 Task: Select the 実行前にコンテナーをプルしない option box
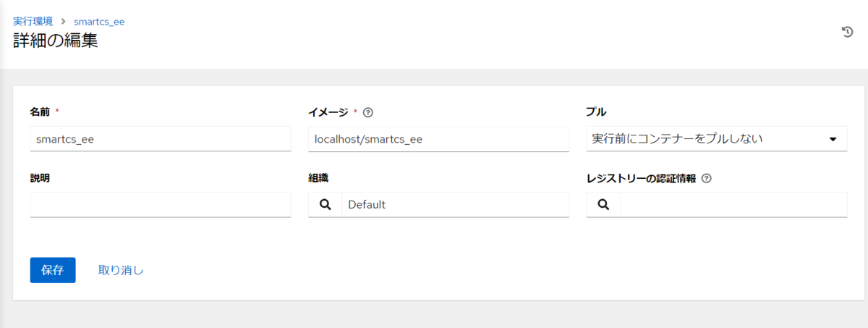coord(717,139)
